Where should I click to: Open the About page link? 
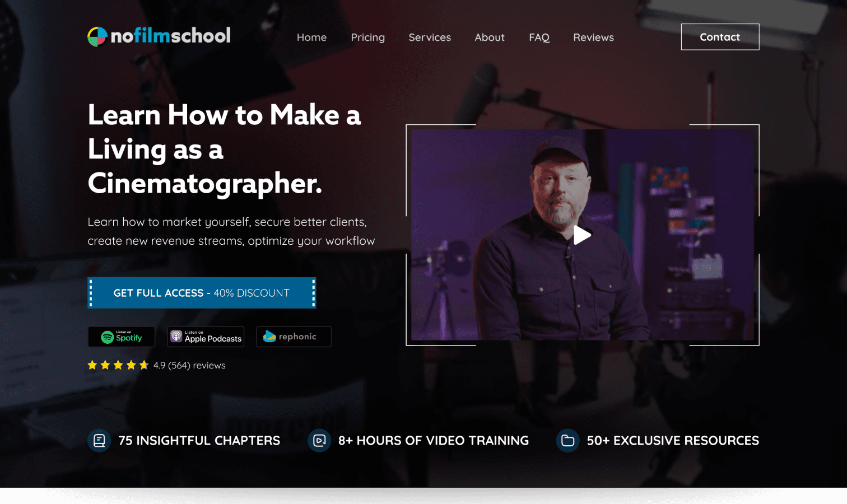coord(490,38)
